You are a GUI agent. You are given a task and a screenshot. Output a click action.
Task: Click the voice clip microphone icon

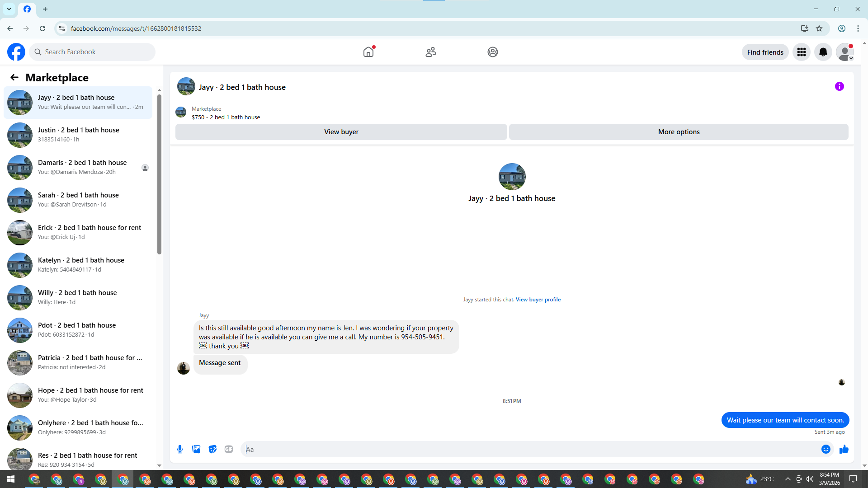point(180,449)
